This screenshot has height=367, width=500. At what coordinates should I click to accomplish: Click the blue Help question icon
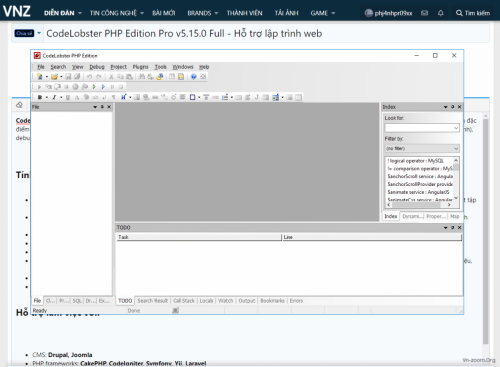point(194,77)
